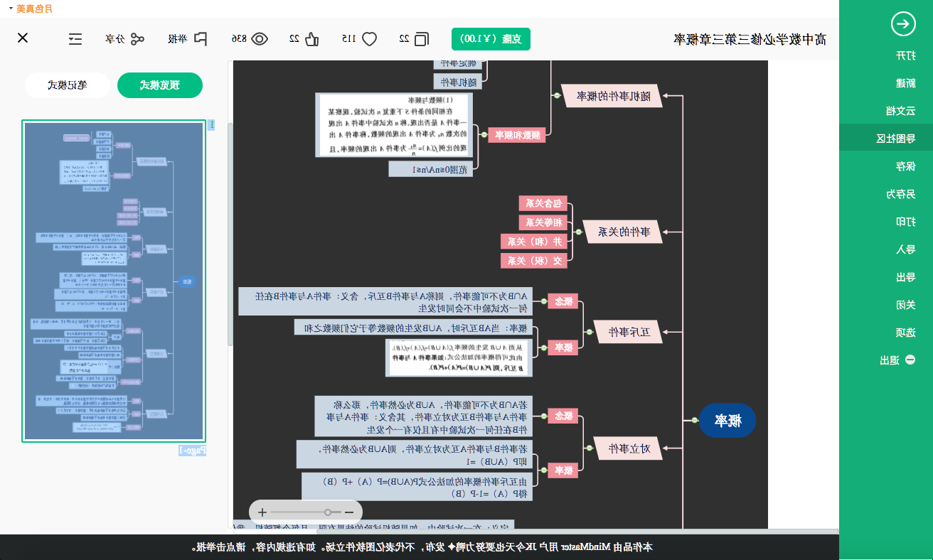
Task: Collapse the 事件的关系 branch toggle
Action: (577, 231)
